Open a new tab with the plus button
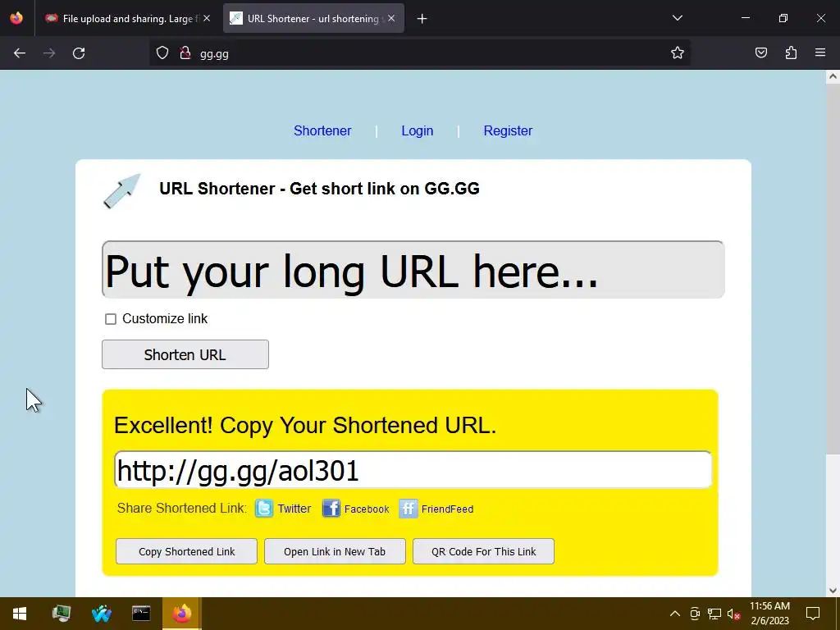 coord(422,19)
